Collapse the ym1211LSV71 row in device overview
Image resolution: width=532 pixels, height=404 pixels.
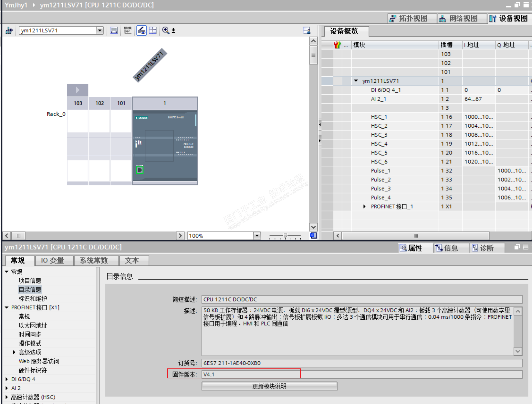[356, 81]
